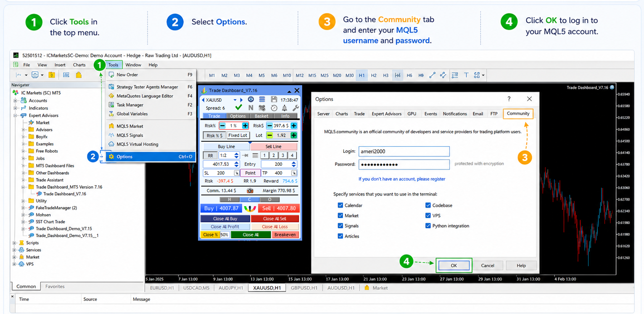Click the Breakeven button

coord(285,235)
